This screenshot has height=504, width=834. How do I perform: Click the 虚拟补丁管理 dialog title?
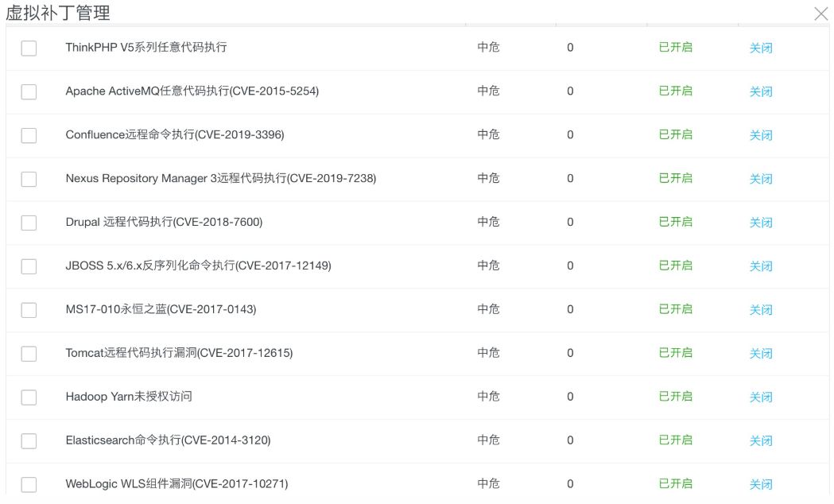point(58,13)
